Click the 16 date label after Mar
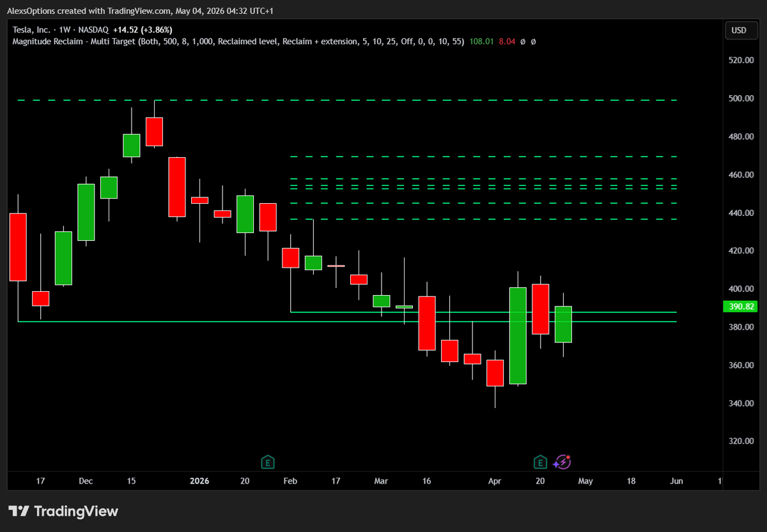767x532 pixels. pyautogui.click(x=426, y=481)
